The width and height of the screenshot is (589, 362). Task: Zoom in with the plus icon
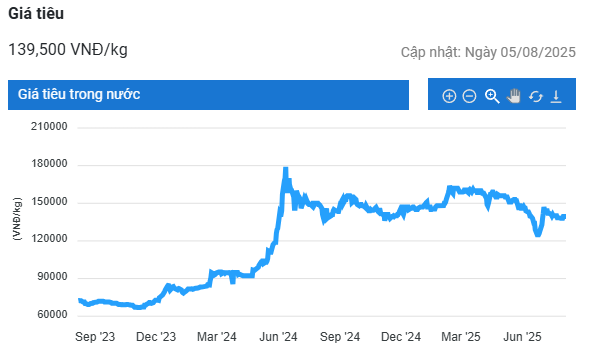point(449,96)
